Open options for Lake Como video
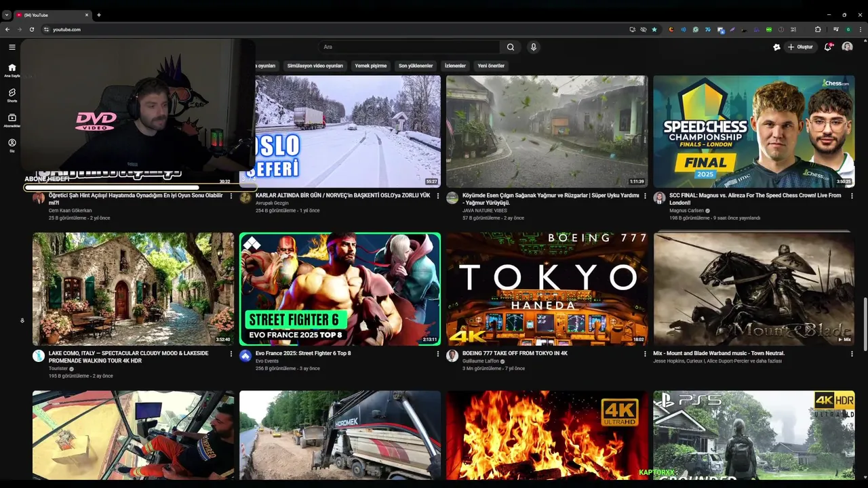The image size is (868, 488). (231, 354)
